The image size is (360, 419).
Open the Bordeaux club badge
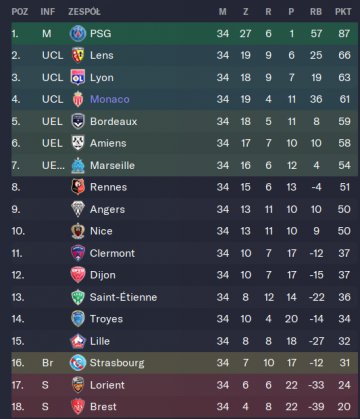tap(78, 121)
